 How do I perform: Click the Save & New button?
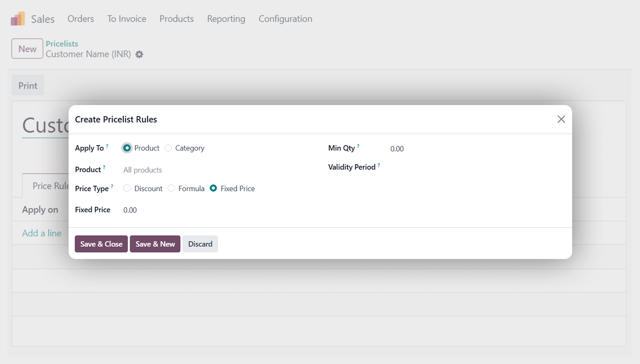click(155, 244)
